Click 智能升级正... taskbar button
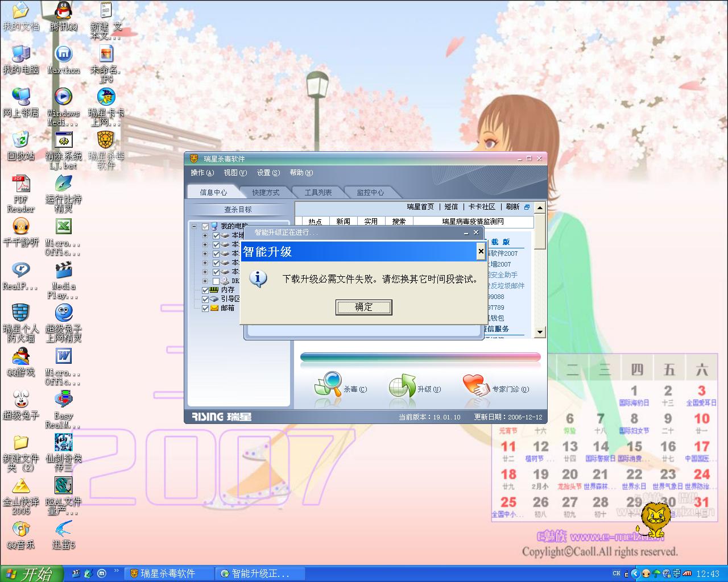 (260, 573)
